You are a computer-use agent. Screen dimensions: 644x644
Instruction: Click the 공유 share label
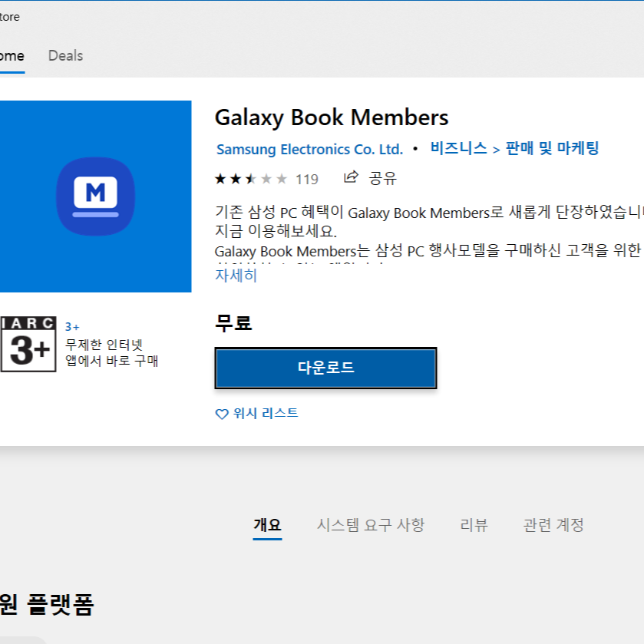382,178
